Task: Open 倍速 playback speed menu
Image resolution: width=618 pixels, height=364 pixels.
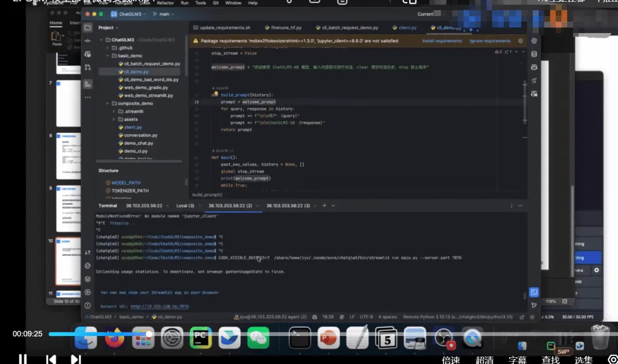Action: tap(450, 359)
